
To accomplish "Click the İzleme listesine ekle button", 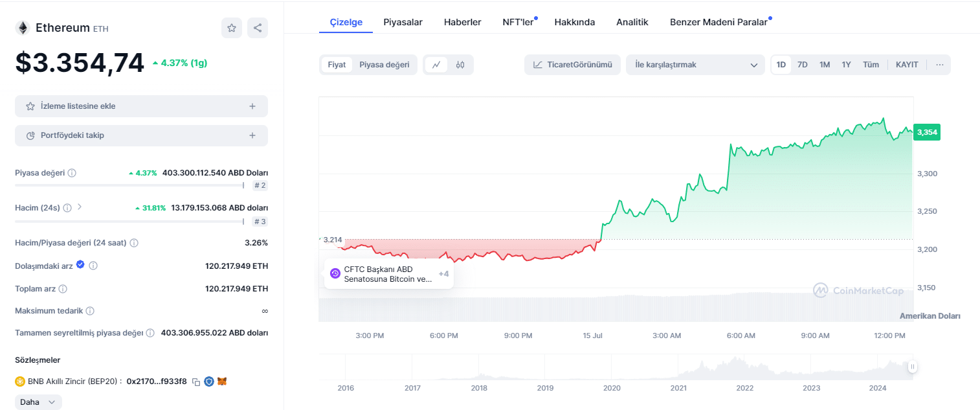I will click(141, 106).
